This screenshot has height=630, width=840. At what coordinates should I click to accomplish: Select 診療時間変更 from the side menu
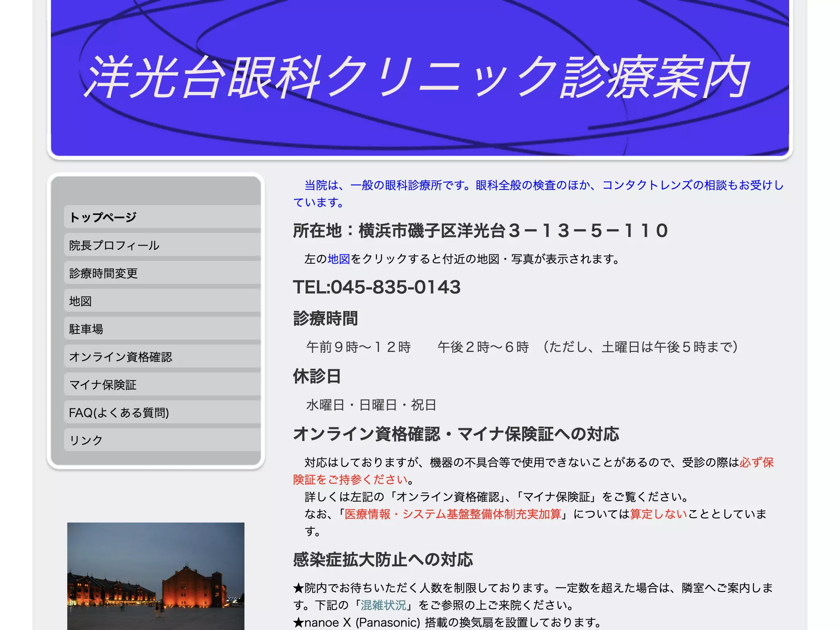[162, 273]
